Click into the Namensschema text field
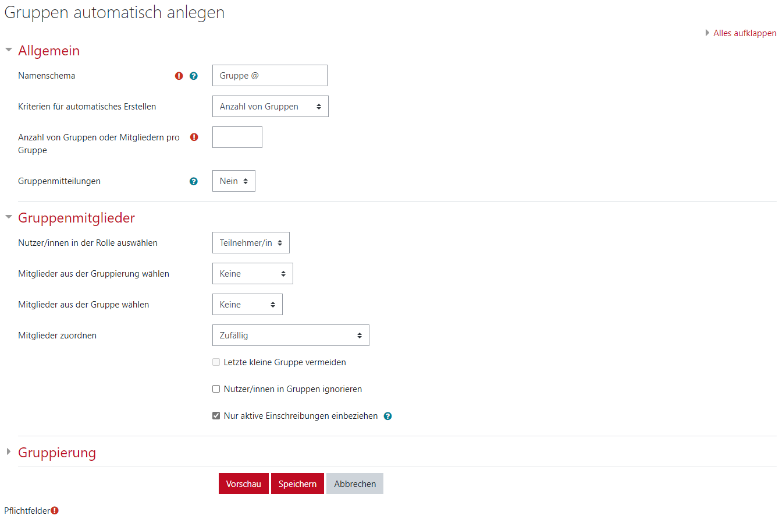The width and height of the screenshot is (779, 519). coord(270,76)
